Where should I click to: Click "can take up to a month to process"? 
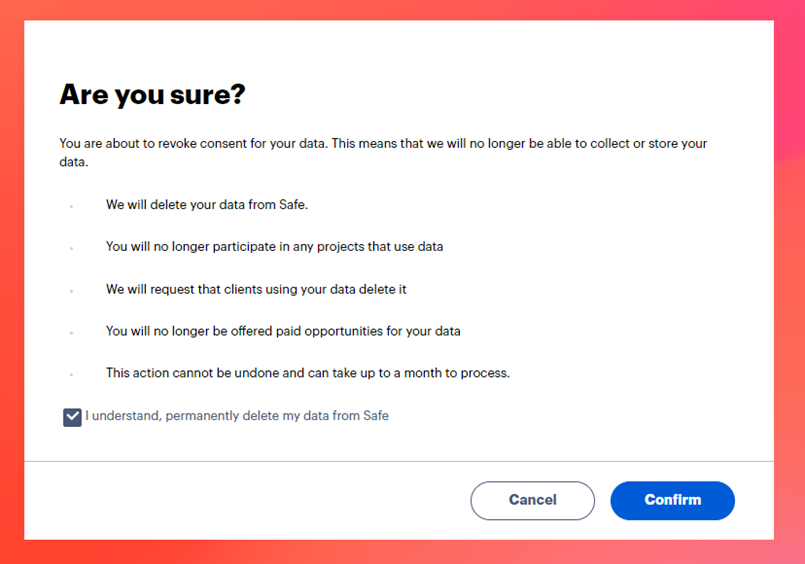(418, 373)
